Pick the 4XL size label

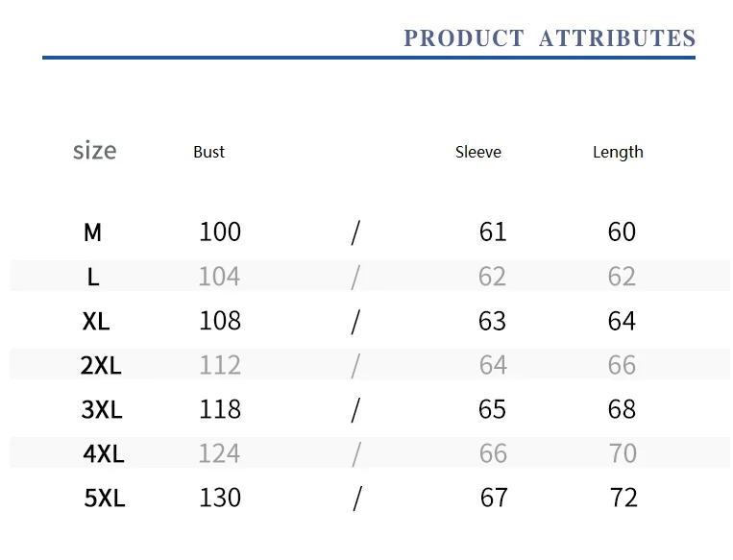point(104,453)
